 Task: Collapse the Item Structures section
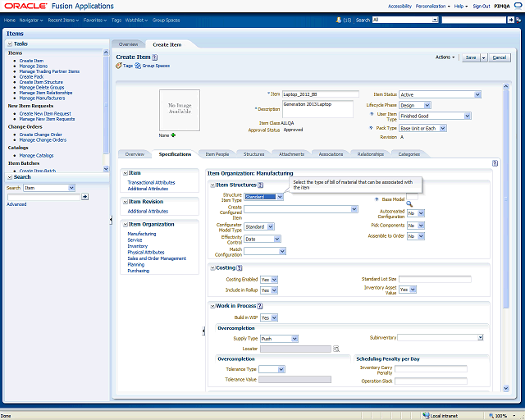click(212, 185)
